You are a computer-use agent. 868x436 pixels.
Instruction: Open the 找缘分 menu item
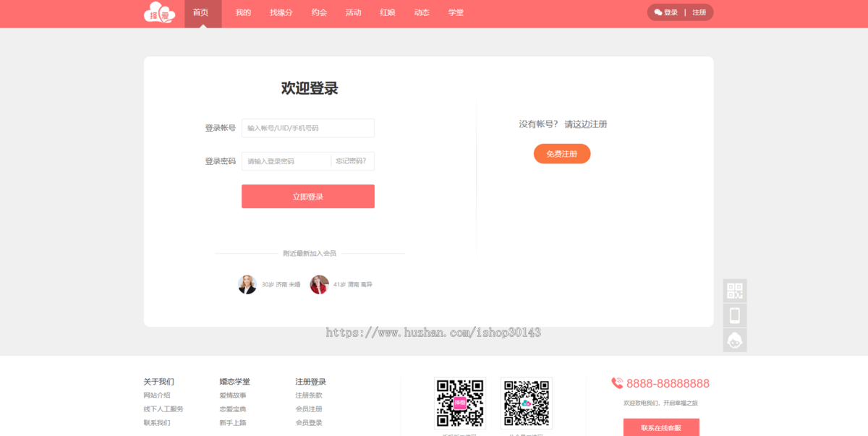(280, 12)
